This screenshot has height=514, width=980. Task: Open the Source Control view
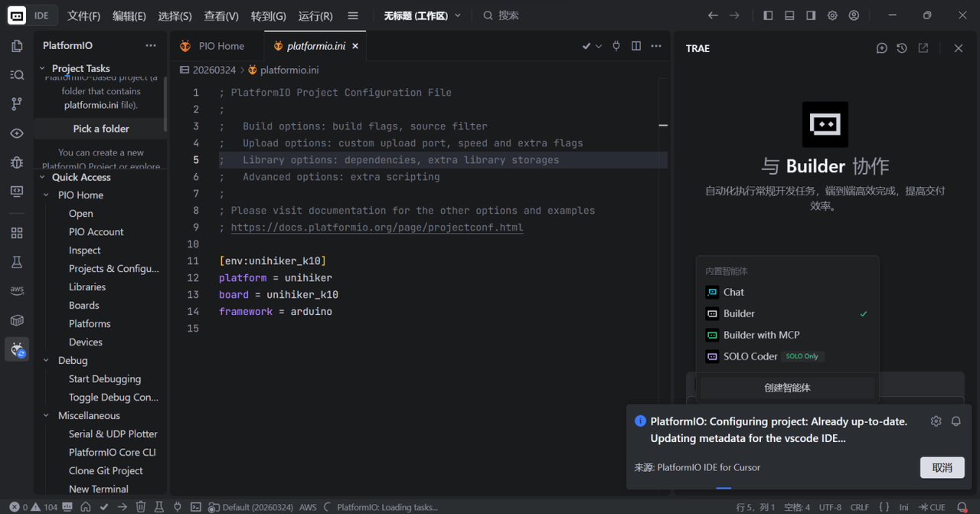(x=17, y=104)
